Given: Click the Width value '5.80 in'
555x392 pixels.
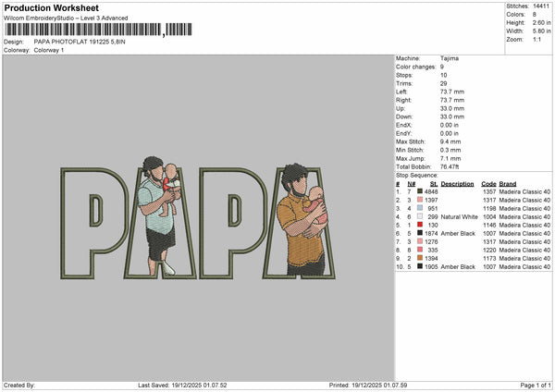Looking at the screenshot, I should [541, 31].
